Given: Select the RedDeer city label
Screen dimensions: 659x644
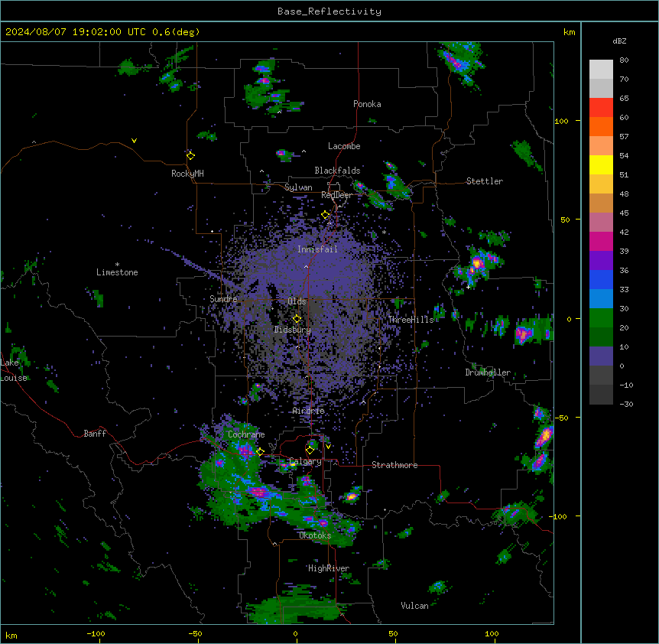Looking at the screenshot, I should click(336, 195).
